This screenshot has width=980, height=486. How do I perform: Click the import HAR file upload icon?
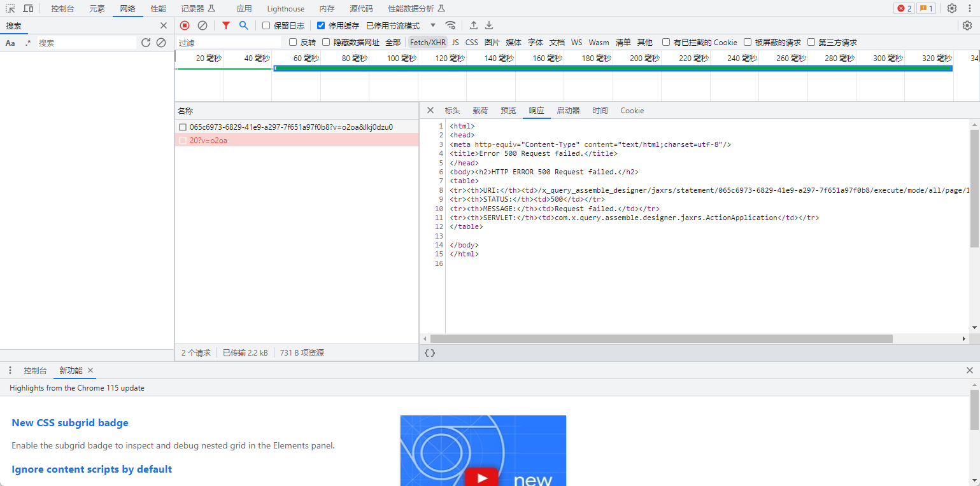[474, 25]
